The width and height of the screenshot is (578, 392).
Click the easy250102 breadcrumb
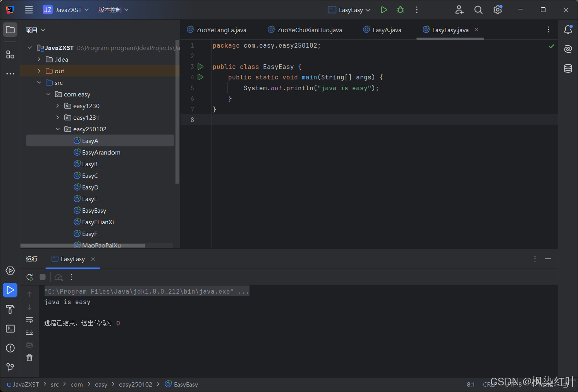(136, 384)
